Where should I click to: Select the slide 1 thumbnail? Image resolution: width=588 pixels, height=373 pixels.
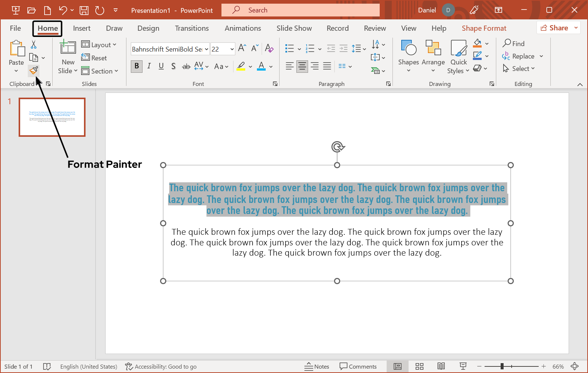coord(52,117)
